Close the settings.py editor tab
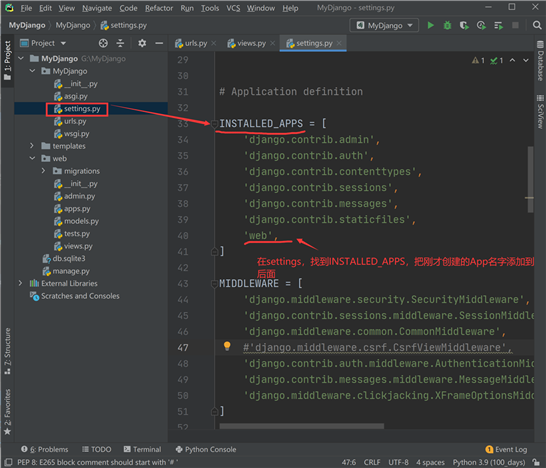 pos(339,43)
